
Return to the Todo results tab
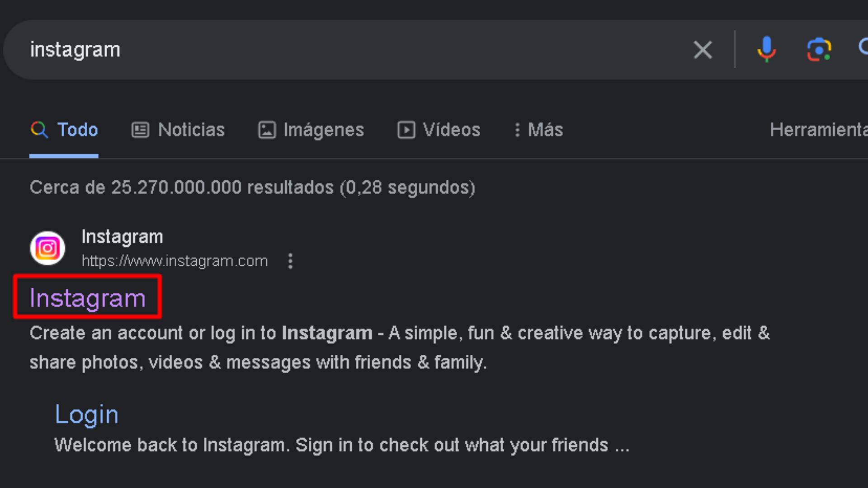(x=77, y=130)
